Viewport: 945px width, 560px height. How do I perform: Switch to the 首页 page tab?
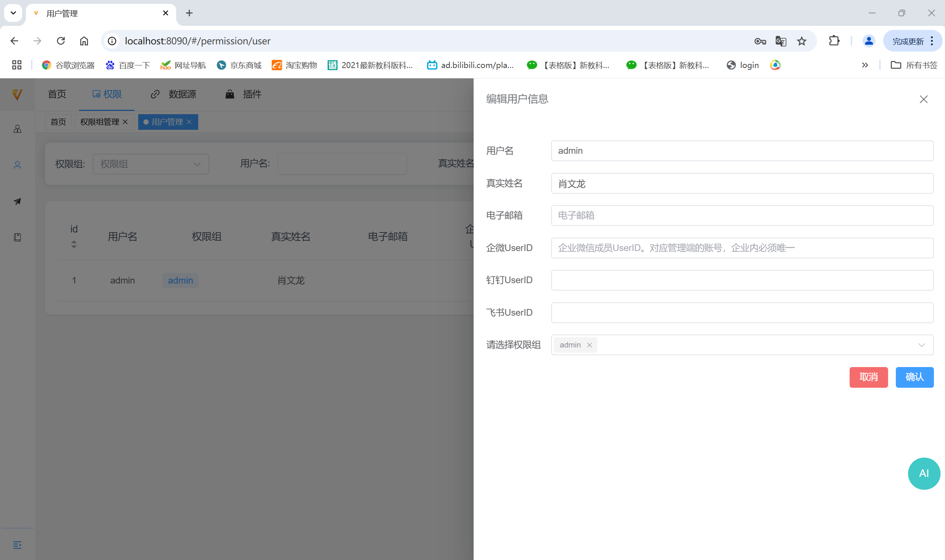[x=58, y=122]
